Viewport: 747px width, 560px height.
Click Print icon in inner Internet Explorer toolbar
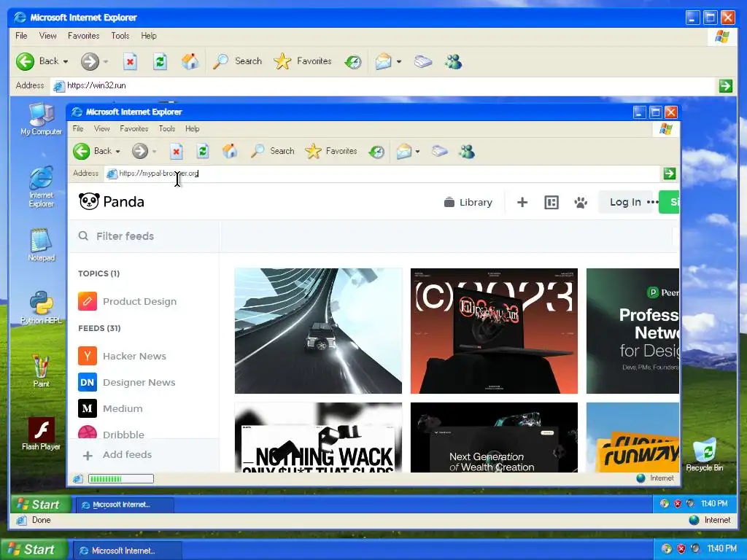439,152
